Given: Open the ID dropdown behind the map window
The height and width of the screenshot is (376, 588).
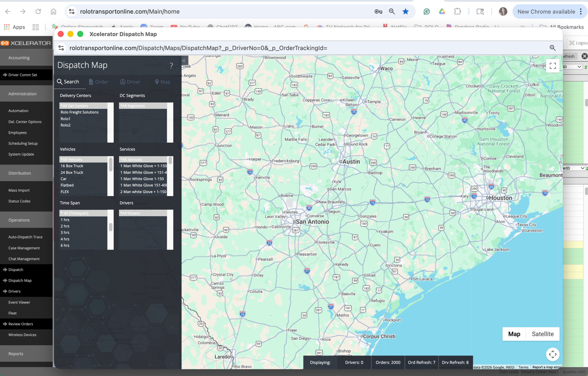Looking at the screenshot, I should [x=573, y=67].
